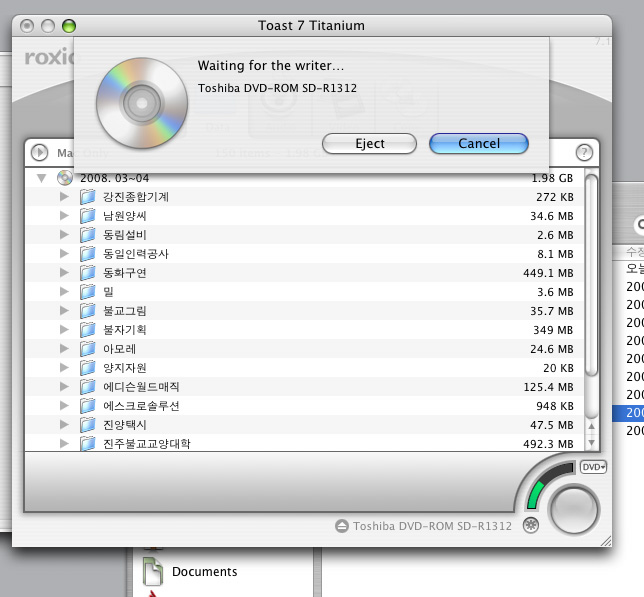
Task: Collapse the 2008. 03~04 disc tree
Action: [42, 178]
